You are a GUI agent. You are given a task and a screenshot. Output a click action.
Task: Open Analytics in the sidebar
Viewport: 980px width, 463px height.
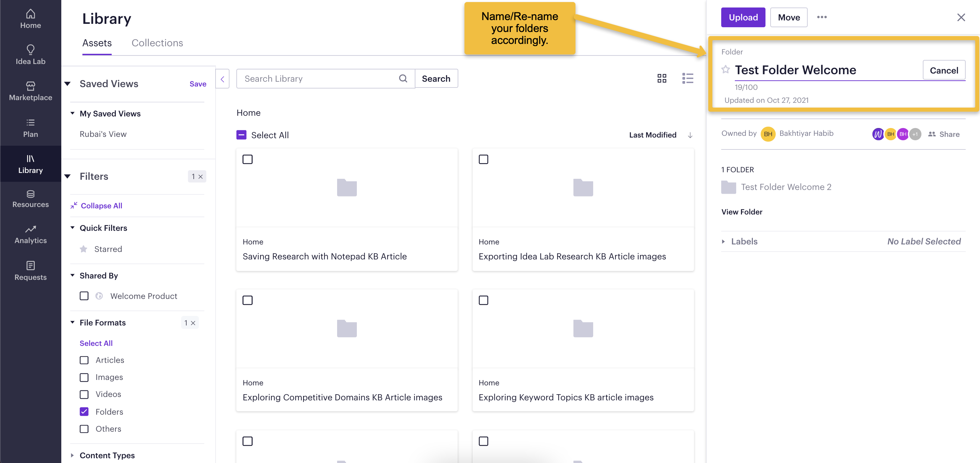[30, 235]
